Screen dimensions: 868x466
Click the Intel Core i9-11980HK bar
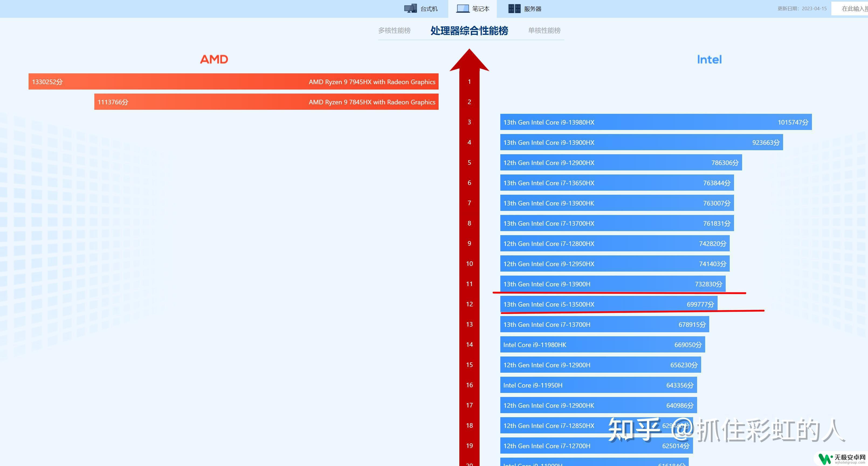[603, 345]
